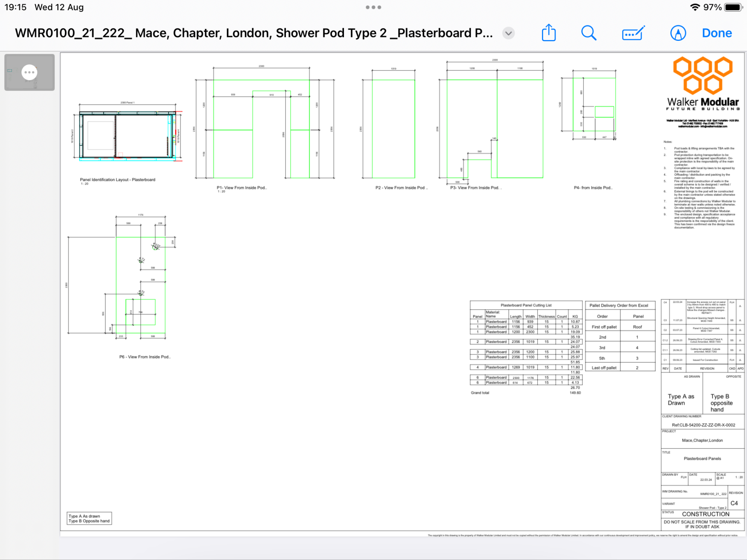This screenshot has height=560, width=747.
Task: Tap 'P6 - View From Inside Pod' caption
Action: [x=145, y=357]
